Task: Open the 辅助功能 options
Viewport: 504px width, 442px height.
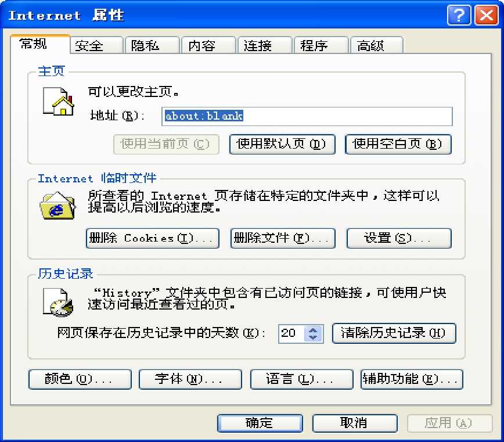Action: [x=412, y=380]
